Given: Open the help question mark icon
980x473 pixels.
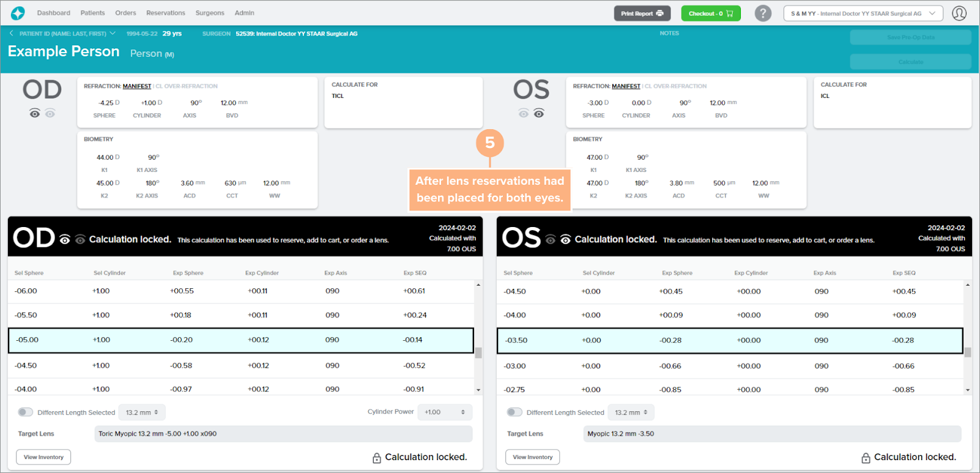Looking at the screenshot, I should coord(762,13).
